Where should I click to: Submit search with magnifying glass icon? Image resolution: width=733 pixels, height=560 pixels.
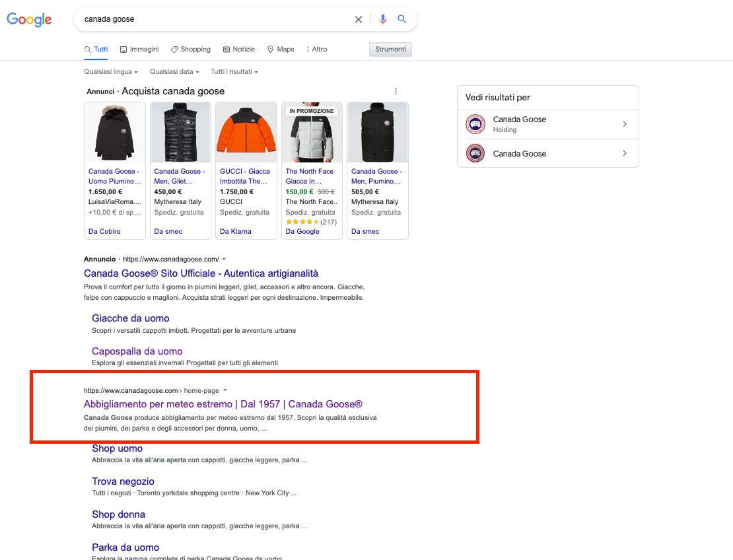pyautogui.click(x=401, y=19)
